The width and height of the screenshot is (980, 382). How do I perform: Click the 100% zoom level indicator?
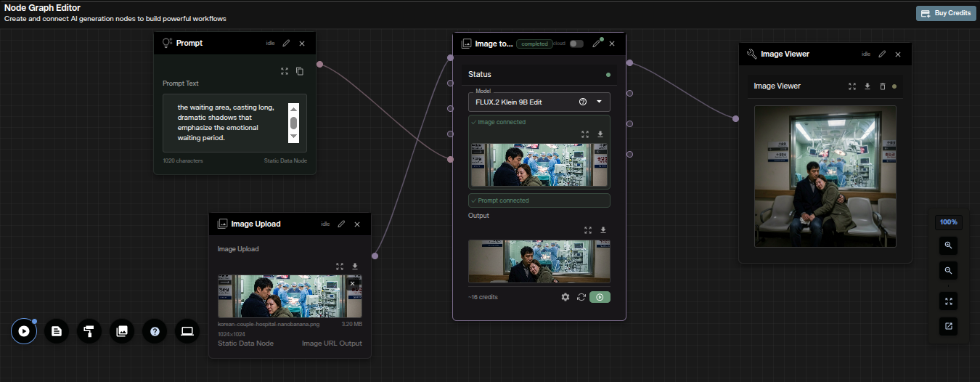click(x=949, y=222)
